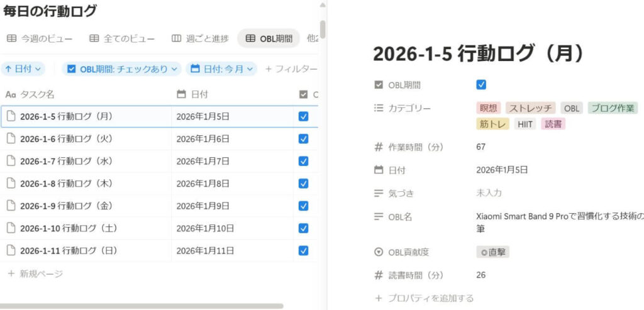The width and height of the screenshot is (644, 310).
Task: Click the checkbox icon beside OBL期間 property
Action: point(379,85)
